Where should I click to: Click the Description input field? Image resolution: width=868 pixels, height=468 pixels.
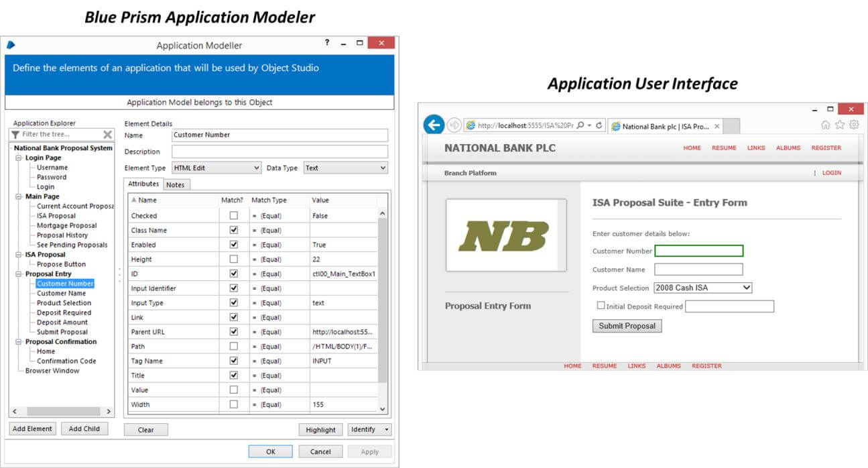coord(280,152)
